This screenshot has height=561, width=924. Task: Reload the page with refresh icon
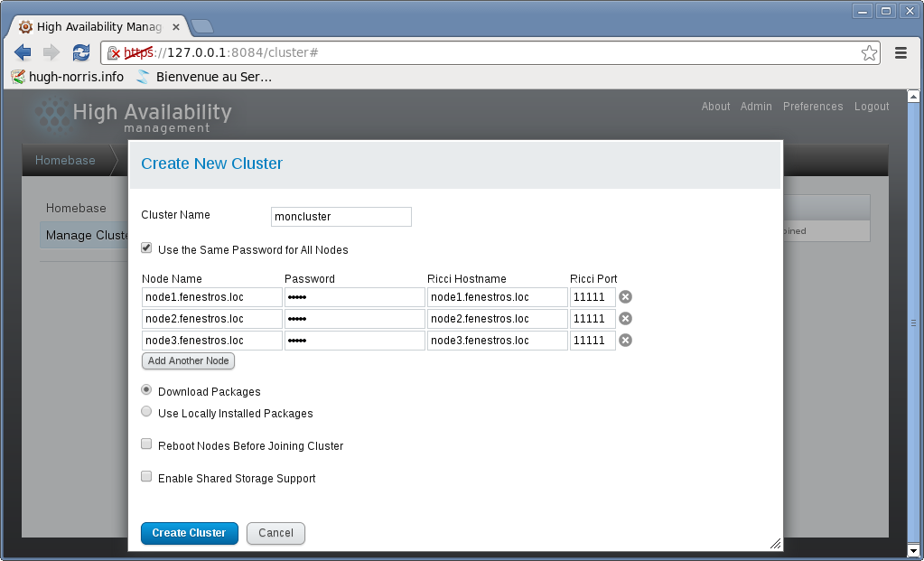click(x=81, y=53)
